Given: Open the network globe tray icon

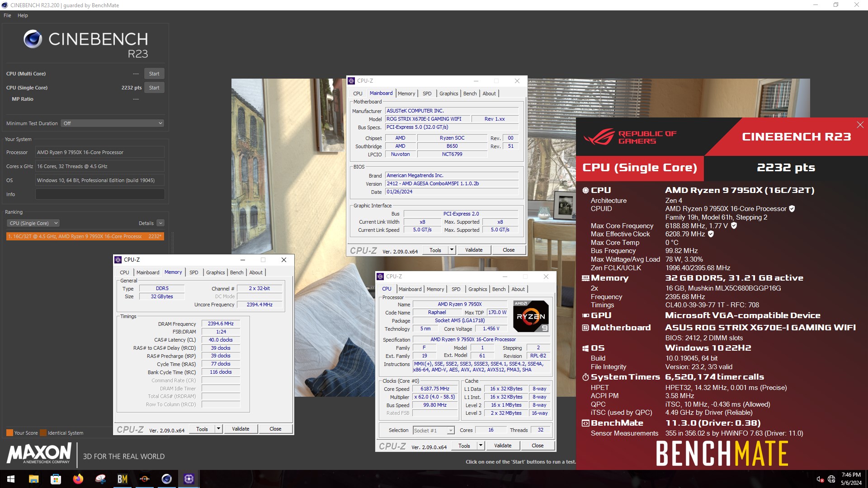Looking at the screenshot, I should coord(831,479).
